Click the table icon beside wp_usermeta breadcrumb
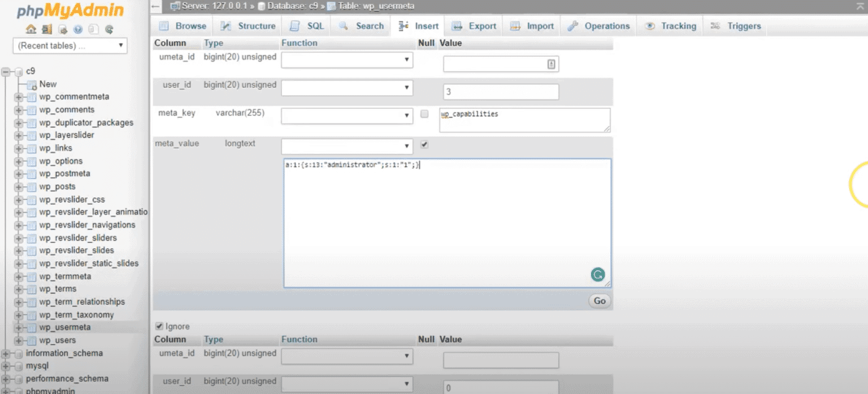Screen dimensions: 868x394 pyautogui.click(x=331, y=6)
